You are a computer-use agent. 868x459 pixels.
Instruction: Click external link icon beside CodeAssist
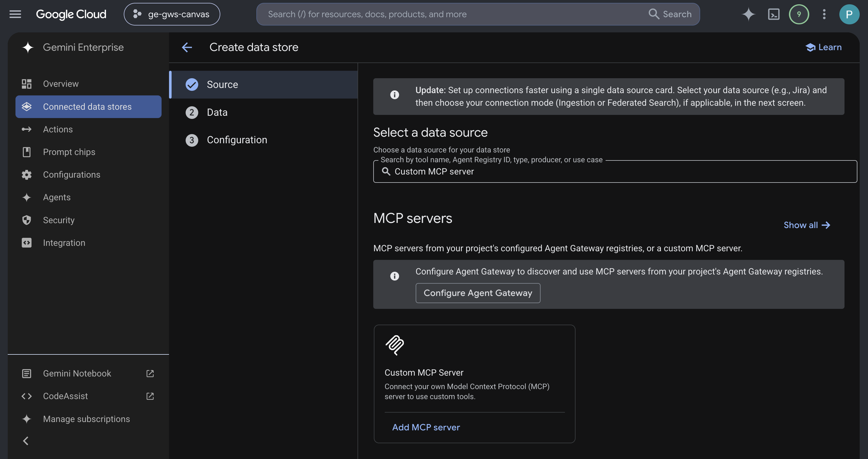point(150,396)
